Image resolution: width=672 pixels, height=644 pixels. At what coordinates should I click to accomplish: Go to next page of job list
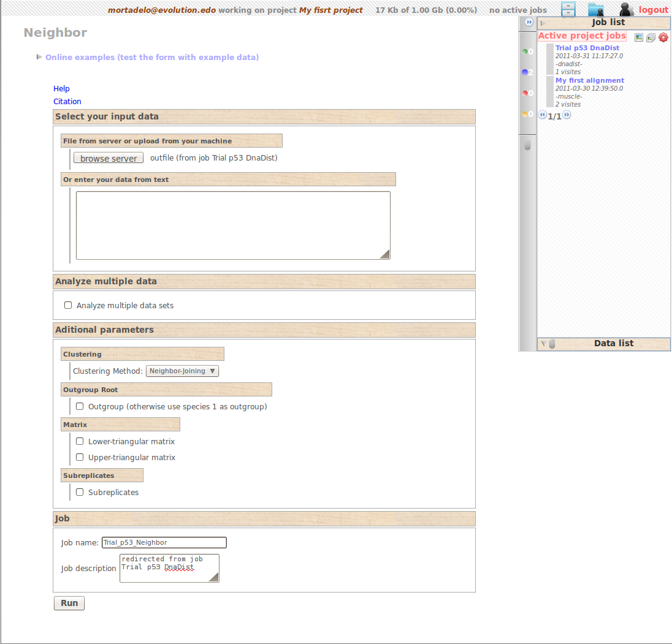click(x=567, y=115)
